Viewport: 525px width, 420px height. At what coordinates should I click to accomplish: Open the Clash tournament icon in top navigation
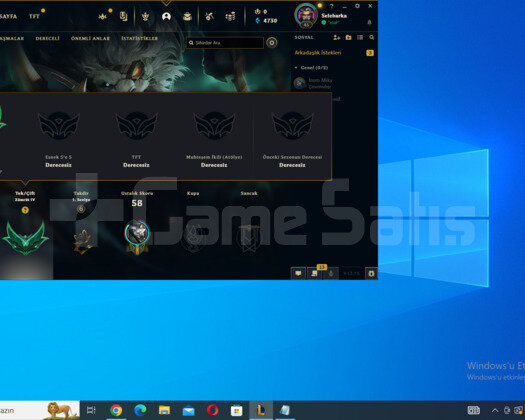click(103, 16)
